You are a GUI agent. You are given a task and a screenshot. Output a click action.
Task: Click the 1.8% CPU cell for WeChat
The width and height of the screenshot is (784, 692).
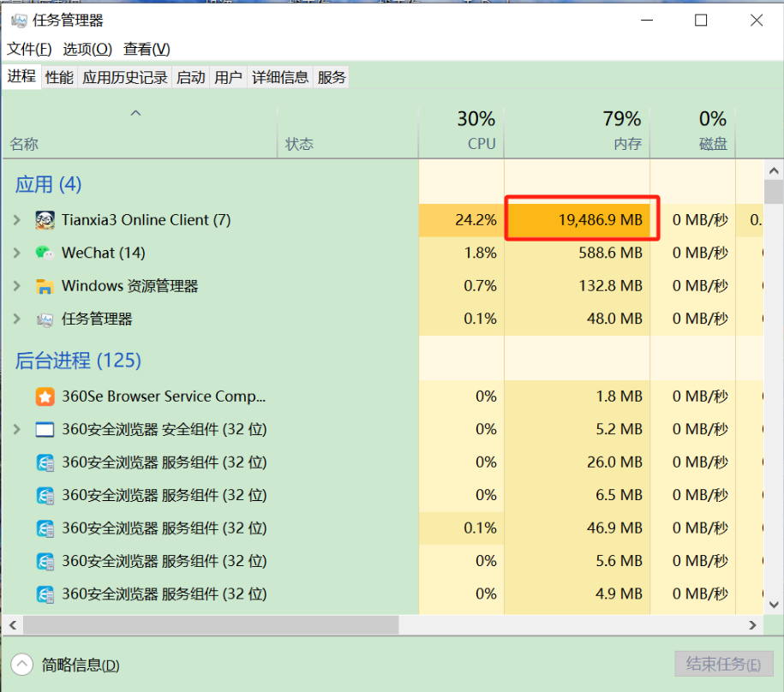click(461, 253)
